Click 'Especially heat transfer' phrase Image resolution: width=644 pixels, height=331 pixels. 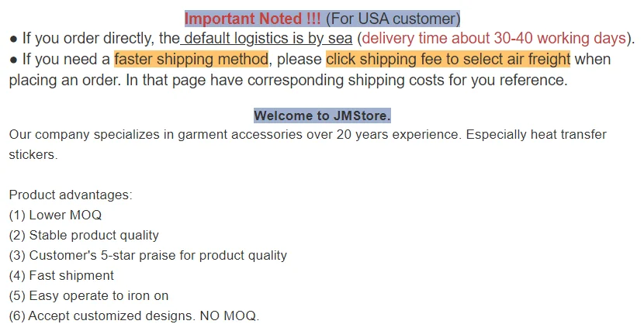(537, 135)
